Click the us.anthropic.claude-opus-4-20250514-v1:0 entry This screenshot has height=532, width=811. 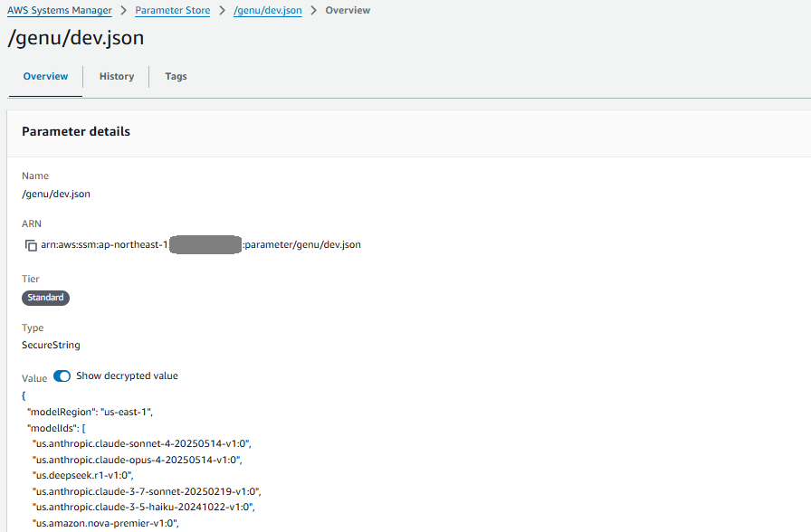pyautogui.click(x=137, y=460)
